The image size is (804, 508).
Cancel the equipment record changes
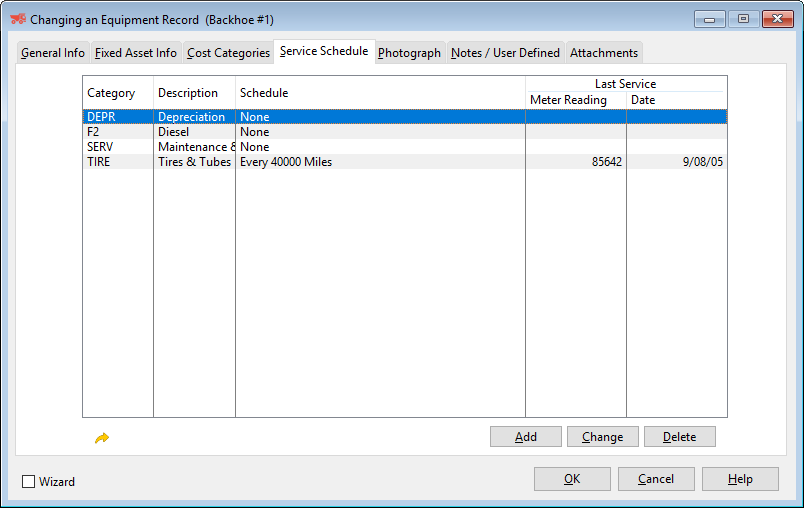click(x=656, y=479)
